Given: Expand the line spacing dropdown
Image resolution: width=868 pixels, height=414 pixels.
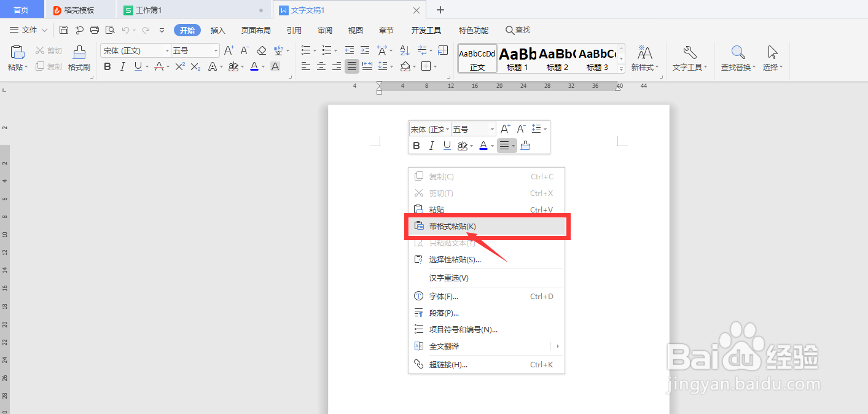Looking at the screenshot, I should [391, 66].
